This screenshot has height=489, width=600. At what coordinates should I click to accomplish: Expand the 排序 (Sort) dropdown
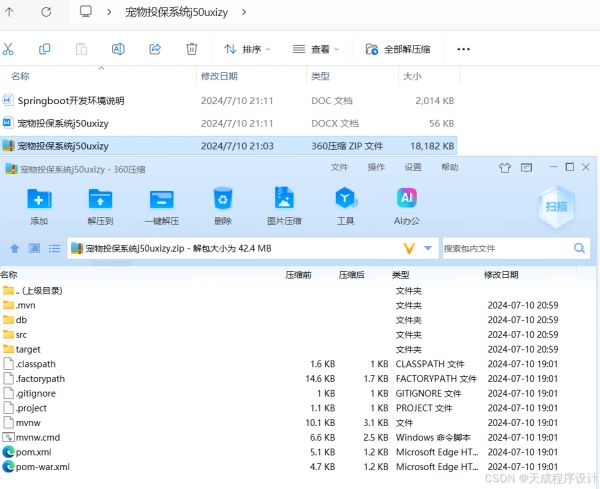[249, 49]
